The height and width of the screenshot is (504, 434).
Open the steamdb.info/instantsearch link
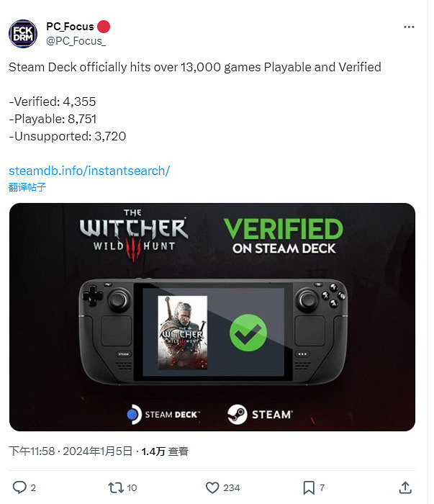(89, 171)
